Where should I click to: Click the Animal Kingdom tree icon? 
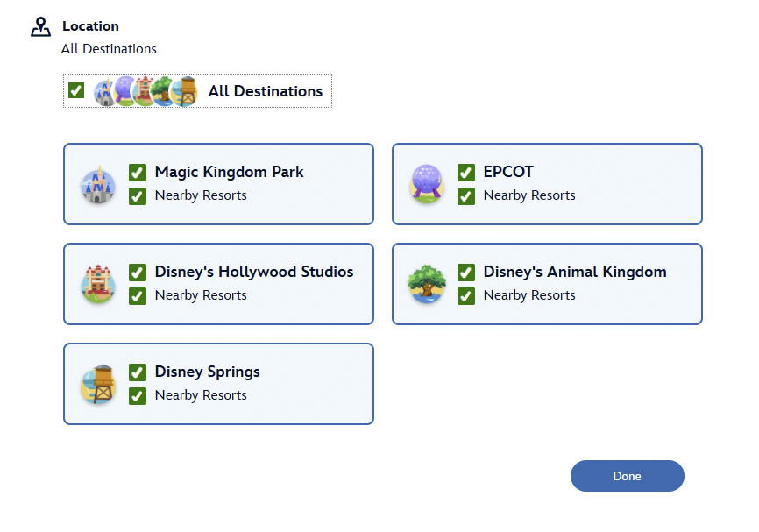426,285
